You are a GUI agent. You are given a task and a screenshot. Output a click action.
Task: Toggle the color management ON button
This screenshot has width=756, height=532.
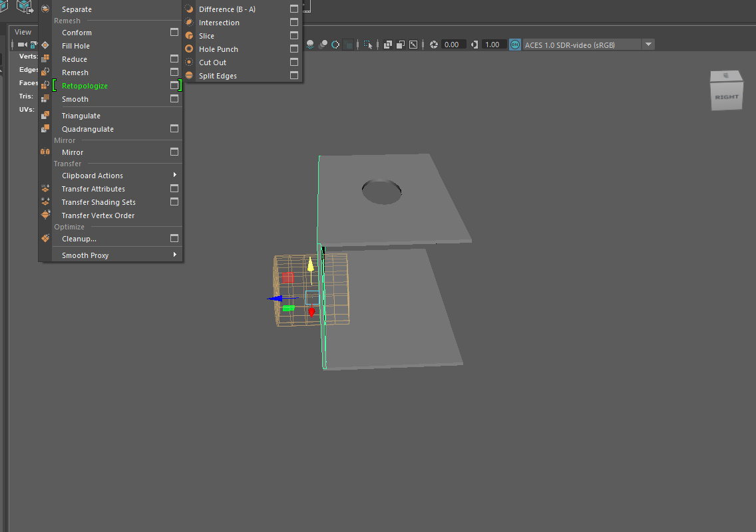coord(514,45)
